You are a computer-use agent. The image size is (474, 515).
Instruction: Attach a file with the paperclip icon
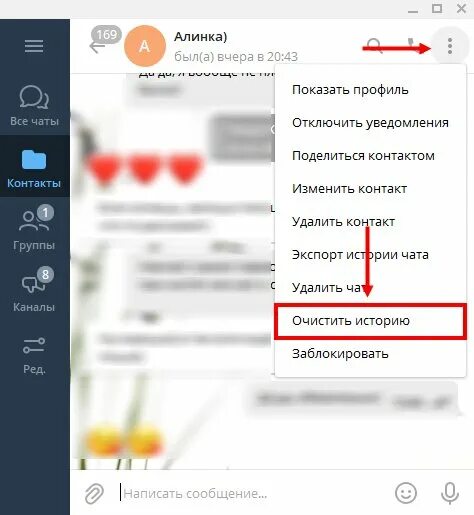click(x=94, y=493)
